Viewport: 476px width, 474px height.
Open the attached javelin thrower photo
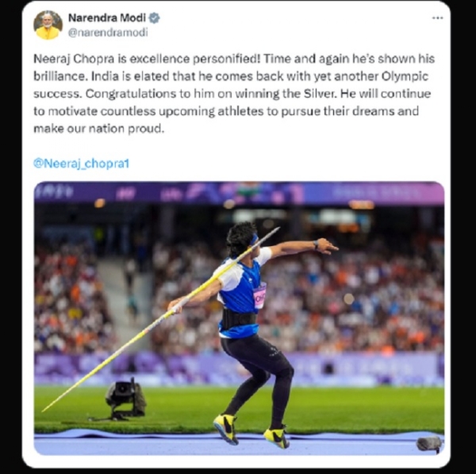click(239, 318)
